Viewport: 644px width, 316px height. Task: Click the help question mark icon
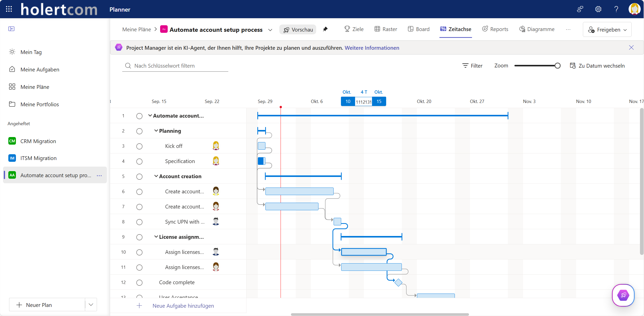[616, 9]
